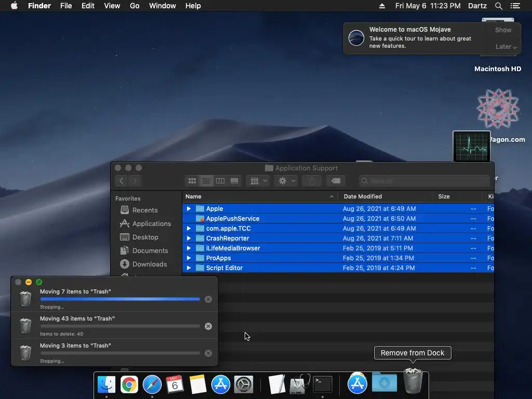Screen dimensions: 532x399
Task: Click the Dartz user name in menu bar
Action: 477,6
